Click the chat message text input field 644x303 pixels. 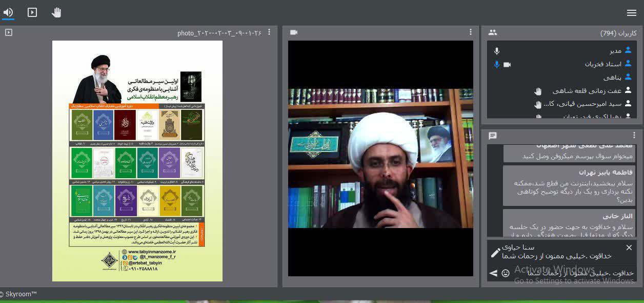(569, 273)
